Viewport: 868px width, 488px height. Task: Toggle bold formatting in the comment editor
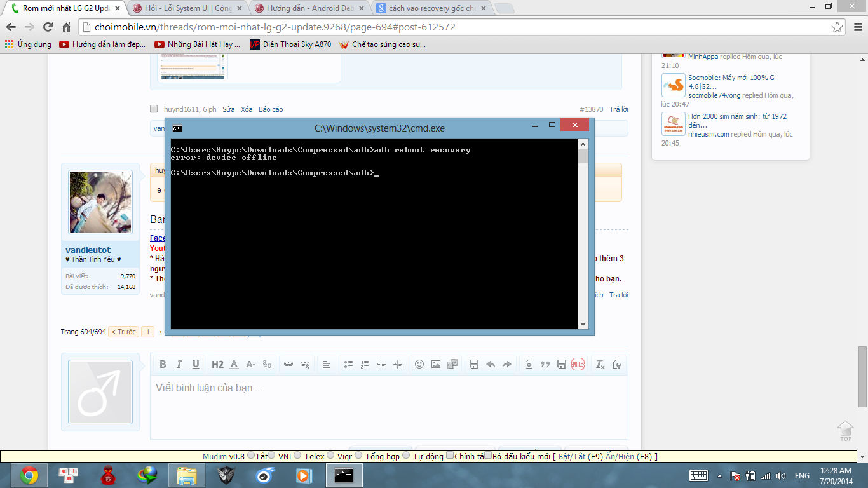(163, 364)
